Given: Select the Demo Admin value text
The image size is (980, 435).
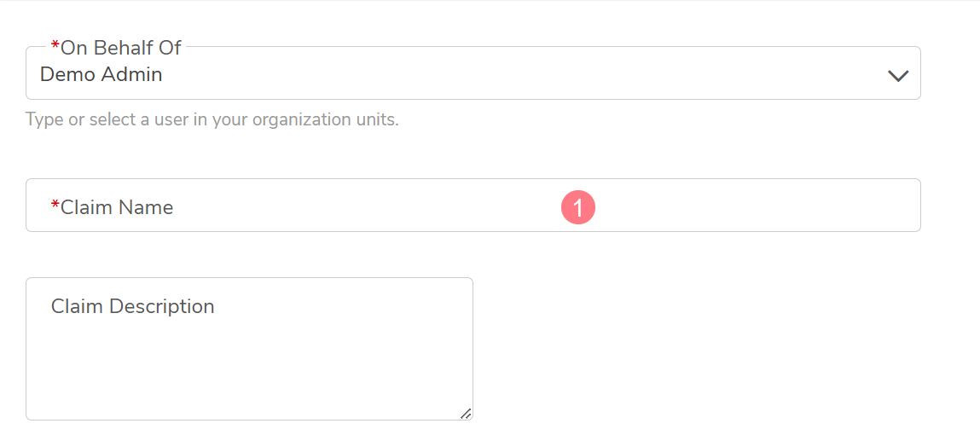Looking at the screenshot, I should tap(101, 74).
